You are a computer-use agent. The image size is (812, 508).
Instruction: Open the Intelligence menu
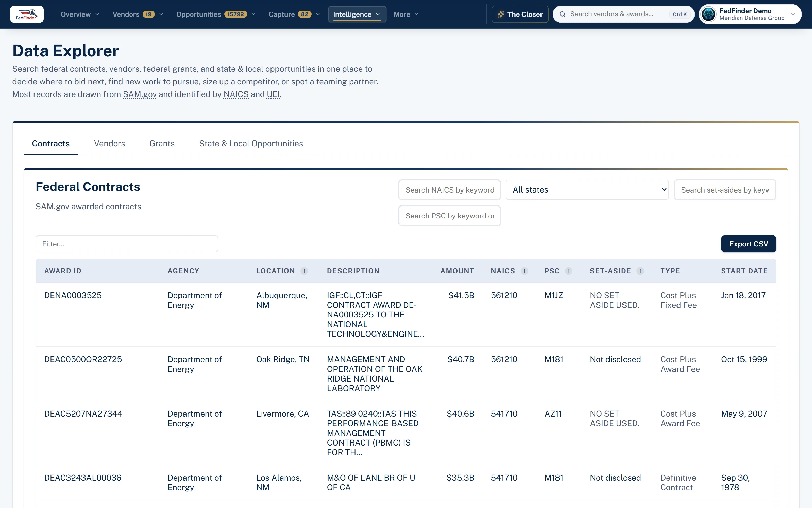pos(357,14)
